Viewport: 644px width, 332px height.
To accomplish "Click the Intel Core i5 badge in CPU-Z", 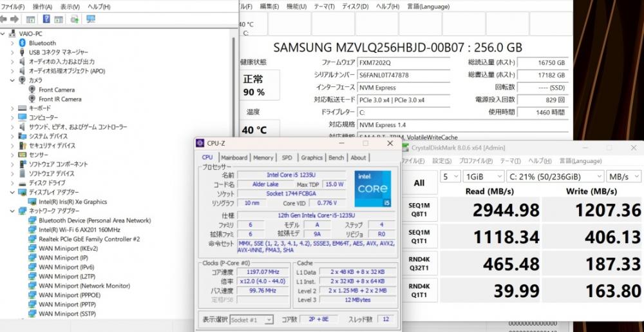I will pyautogui.click(x=372, y=189).
